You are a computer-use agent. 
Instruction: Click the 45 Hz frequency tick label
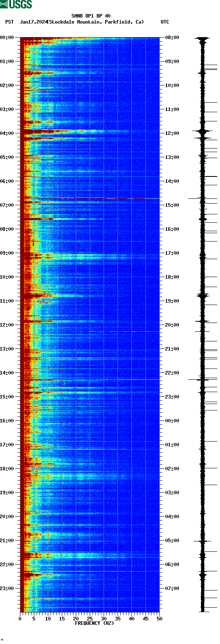tap(145, 619)
